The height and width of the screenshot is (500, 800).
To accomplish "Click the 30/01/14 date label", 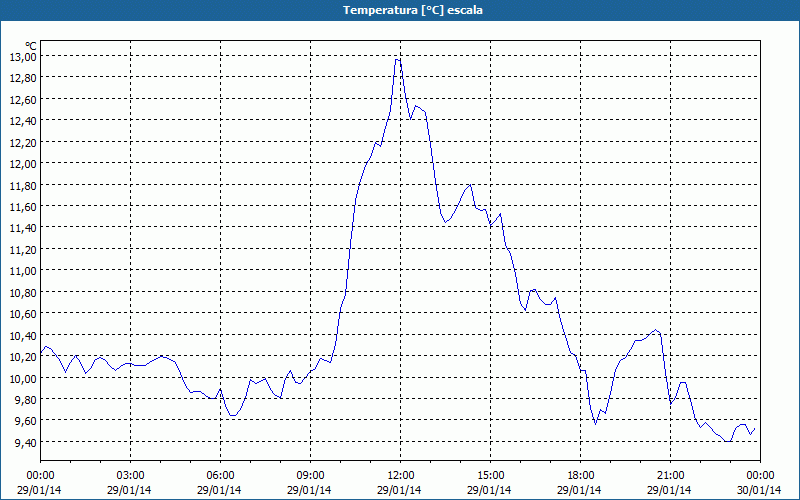I will [759, 490].
